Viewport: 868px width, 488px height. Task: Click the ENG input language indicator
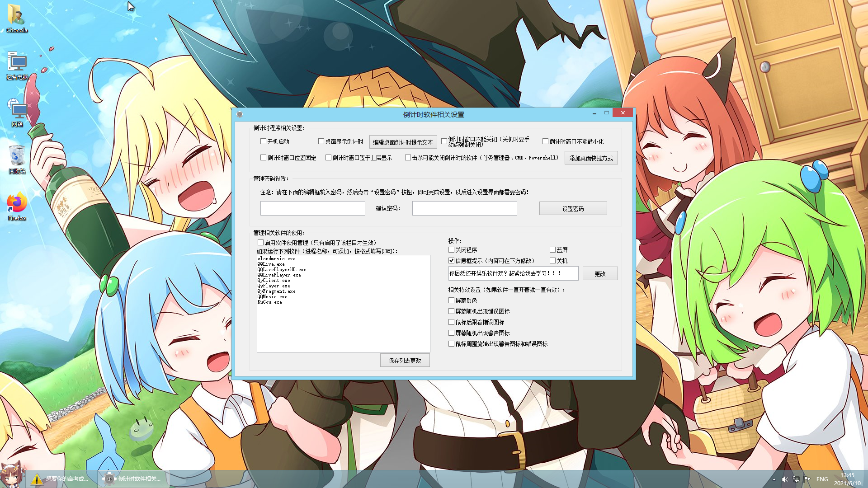click(822, 479)
